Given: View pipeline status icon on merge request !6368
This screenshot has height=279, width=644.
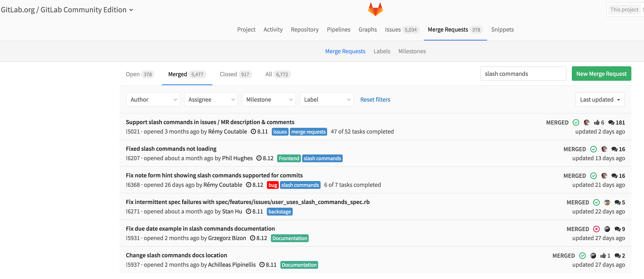Looking at the screenshot, I should pyautogui.click(x=593, y=176).
